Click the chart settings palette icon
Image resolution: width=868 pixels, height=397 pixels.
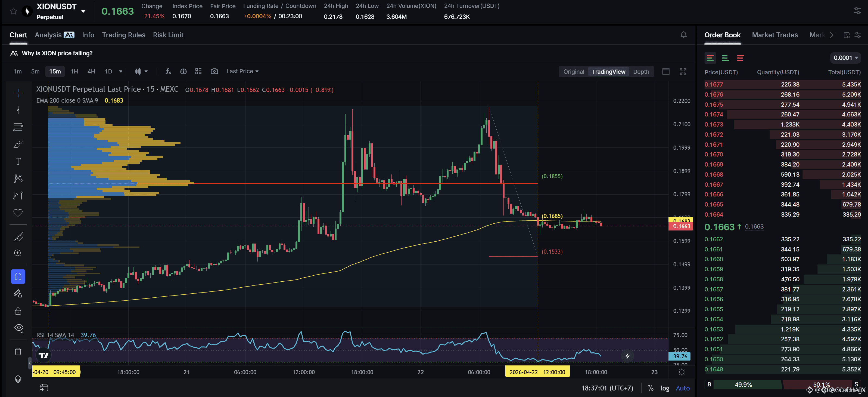(183, 72)
